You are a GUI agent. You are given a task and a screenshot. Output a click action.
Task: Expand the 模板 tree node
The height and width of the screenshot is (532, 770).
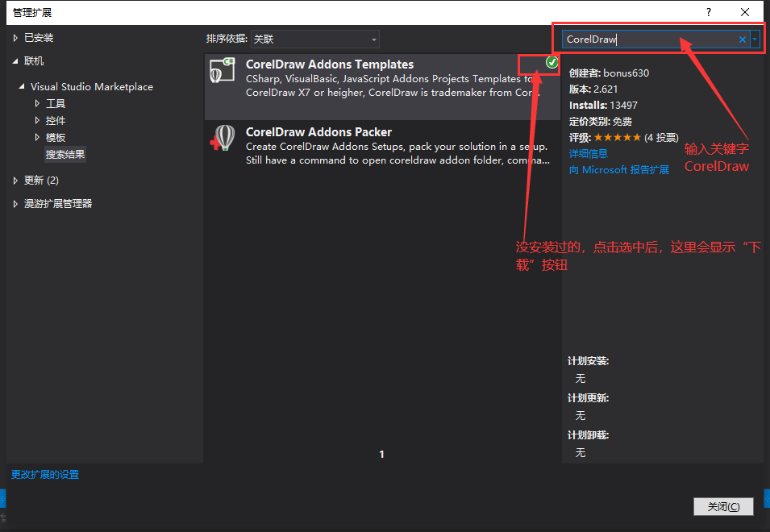[x=37, y=137]
